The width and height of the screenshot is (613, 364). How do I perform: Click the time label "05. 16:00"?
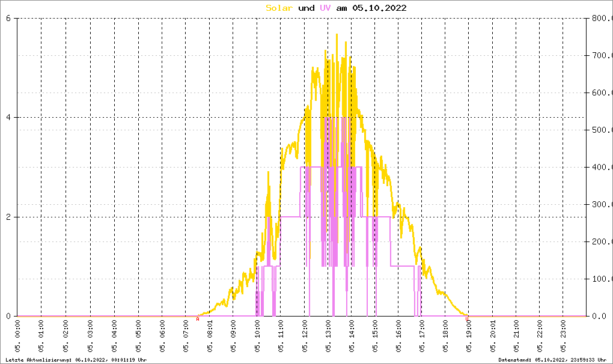398,336
